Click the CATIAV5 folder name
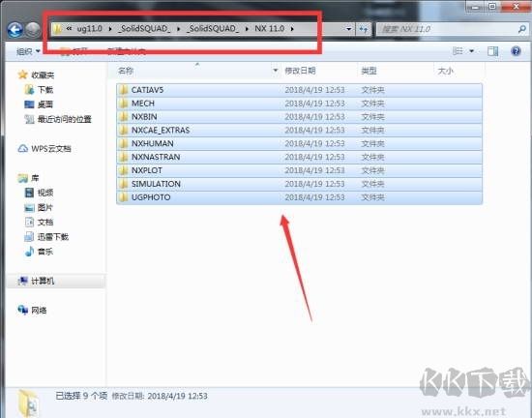 (148, 90)
